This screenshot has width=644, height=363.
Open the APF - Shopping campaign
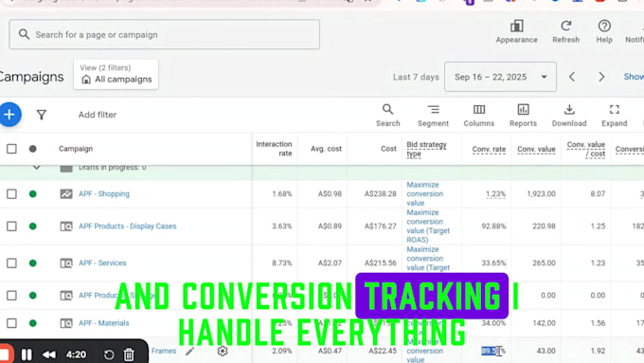pos(104,193)
